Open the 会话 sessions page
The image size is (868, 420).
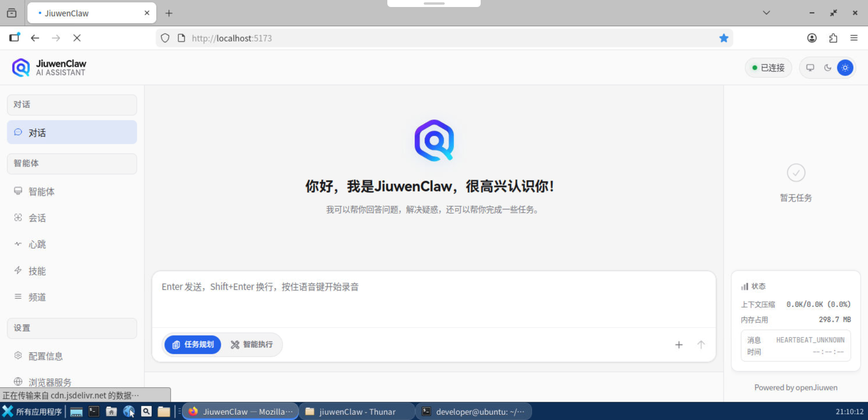[72, 218]
